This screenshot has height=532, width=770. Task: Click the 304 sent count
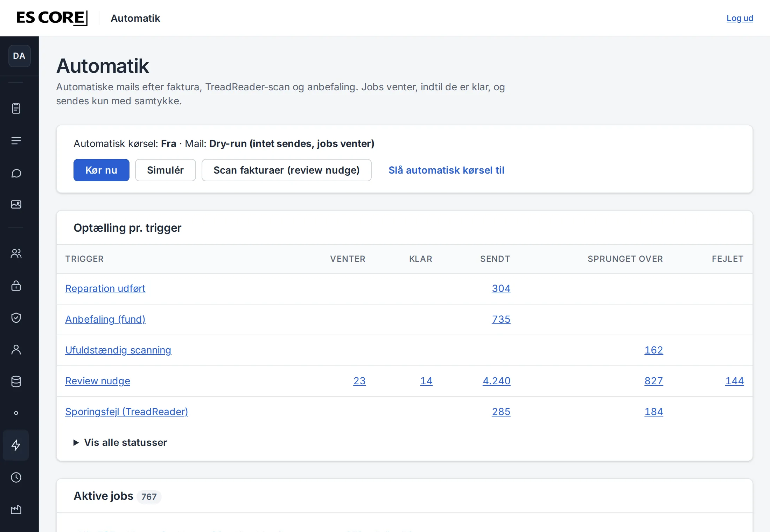click(x=501, y=288)
